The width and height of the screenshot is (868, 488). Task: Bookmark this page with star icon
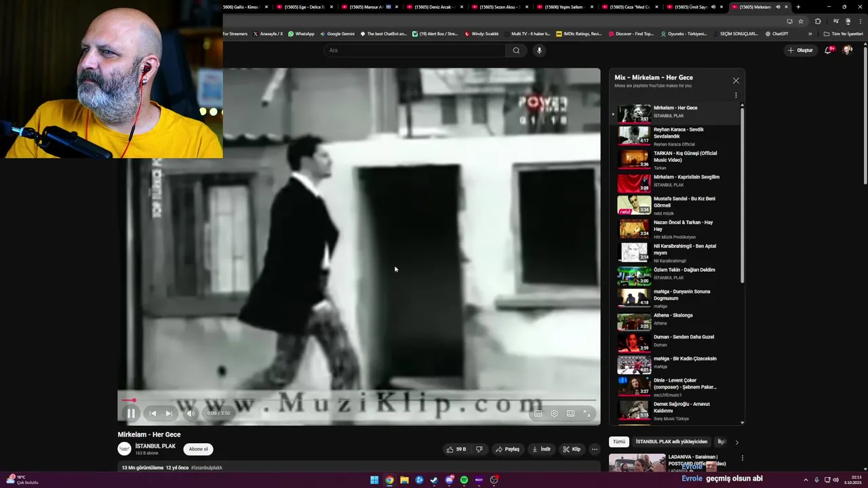coord(801,21)
